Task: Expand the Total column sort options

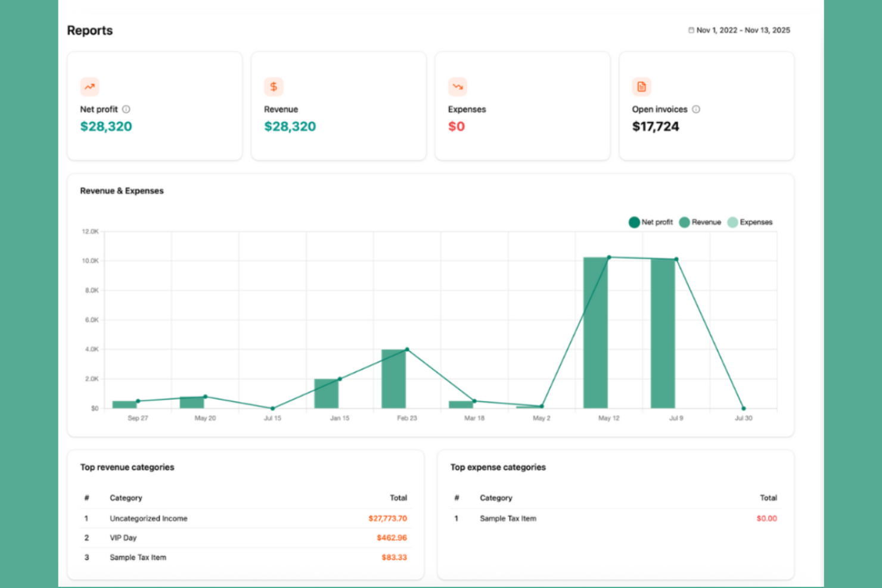Action: (x=398, y=498)
